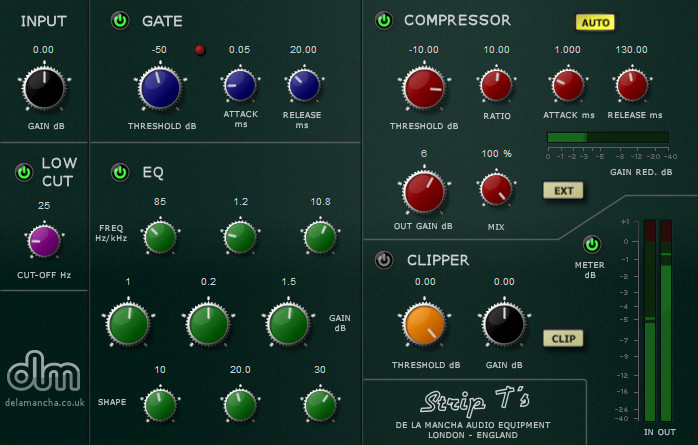Click the EXT sidechain button

(563, 191)
